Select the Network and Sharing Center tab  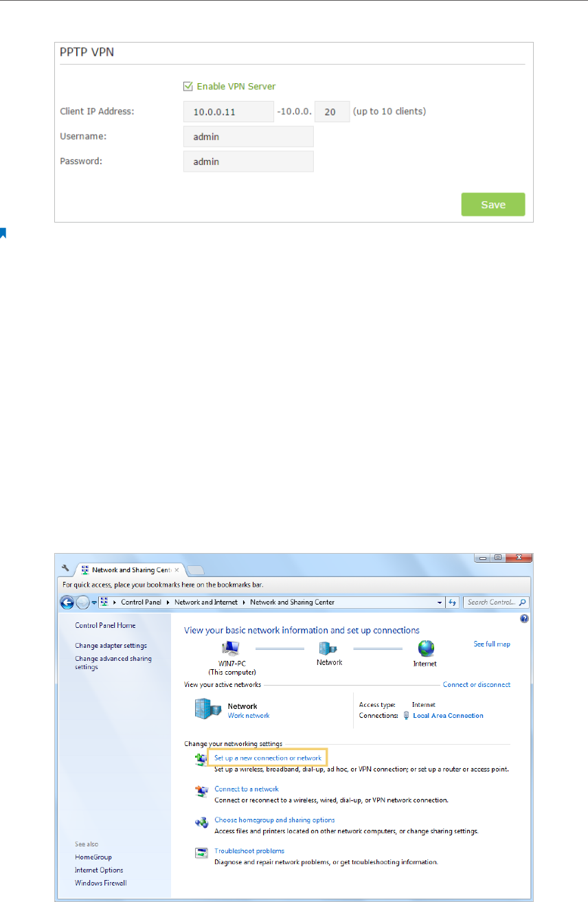(x=131, y=570)
